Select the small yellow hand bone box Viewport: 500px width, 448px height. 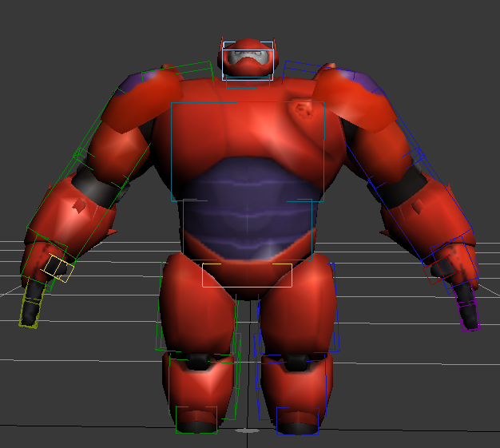tap(58, 268)
